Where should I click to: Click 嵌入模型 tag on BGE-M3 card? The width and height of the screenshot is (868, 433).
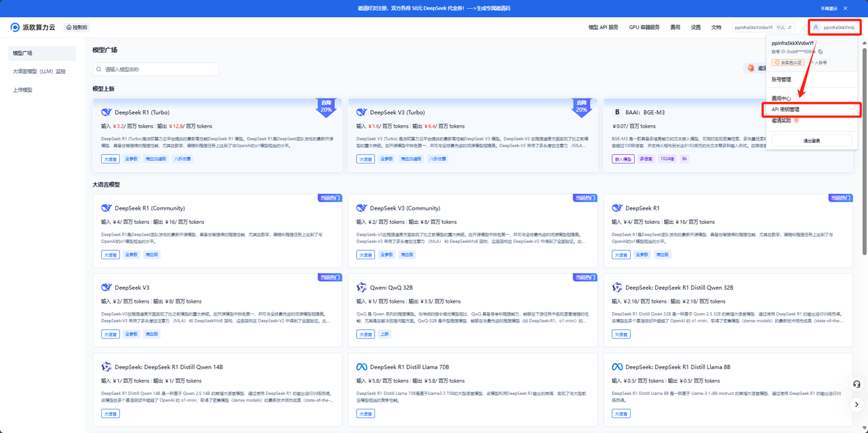623,159
